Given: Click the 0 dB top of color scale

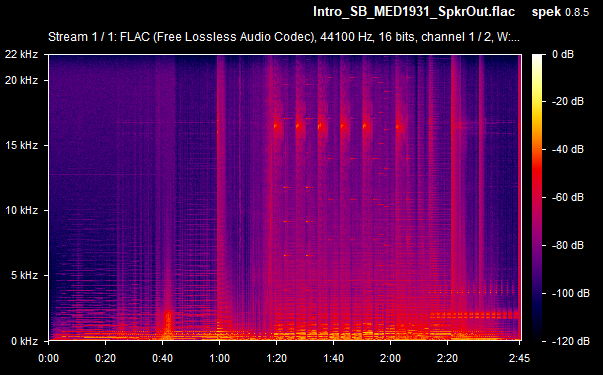Looking at the screenshot, I should coord(563,54).
